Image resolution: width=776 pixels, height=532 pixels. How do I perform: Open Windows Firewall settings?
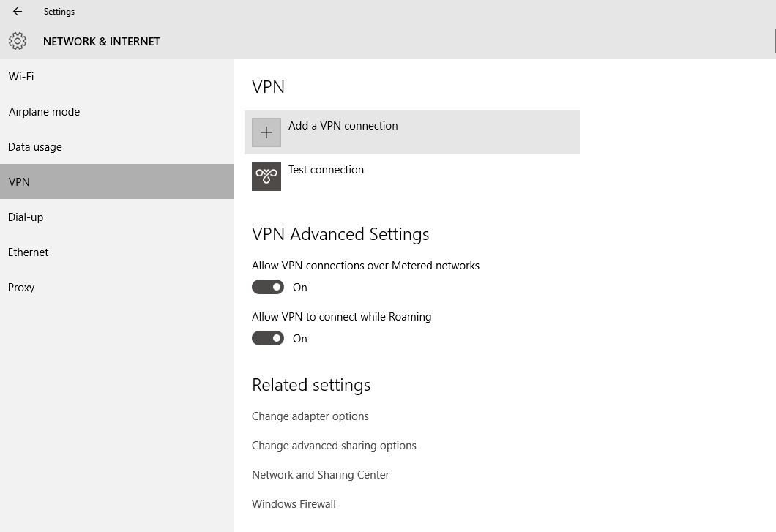pyautogui.click(x=294, y=503)
